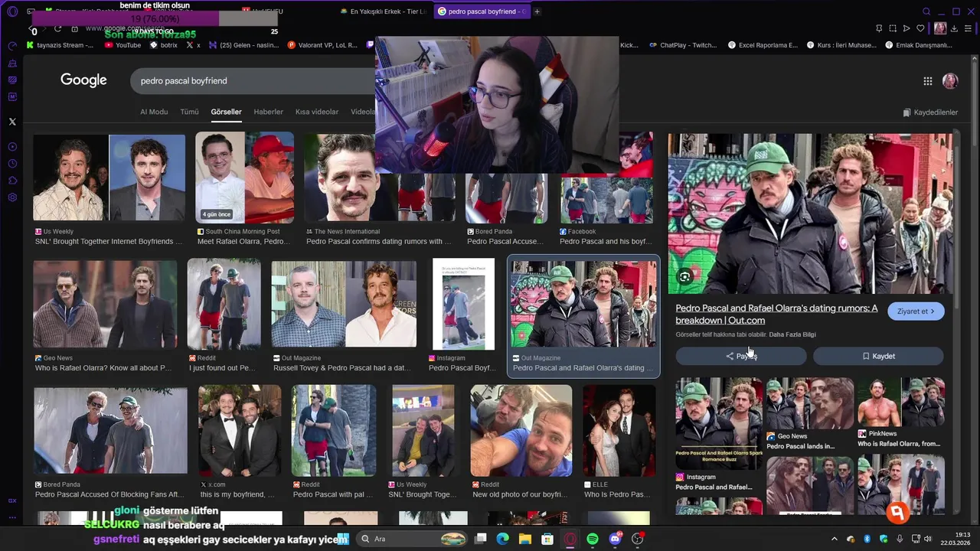Open the player icon in Opera sidebar

click(12, 147)
